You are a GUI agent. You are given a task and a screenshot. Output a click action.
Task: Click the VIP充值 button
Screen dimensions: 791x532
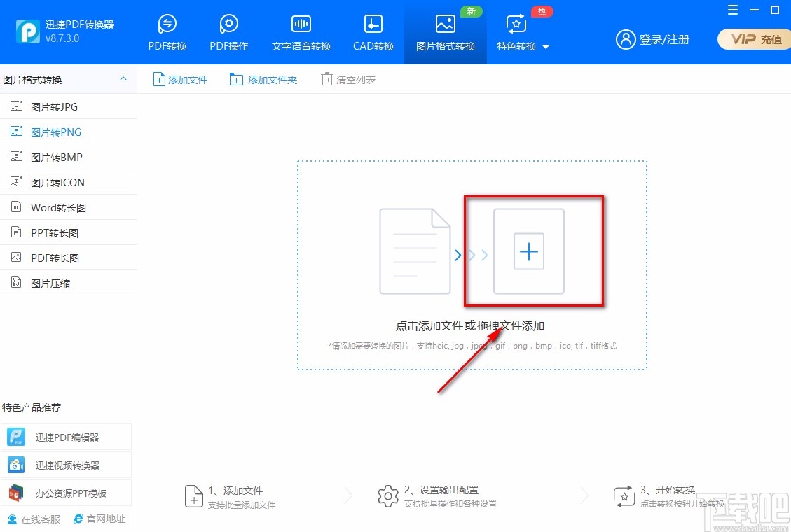(x=754, y=40)
